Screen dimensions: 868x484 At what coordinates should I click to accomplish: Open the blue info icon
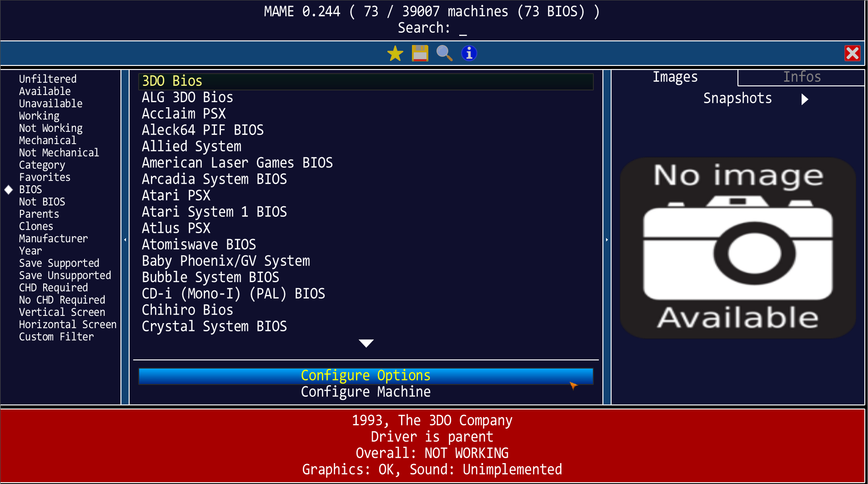click(x=469, y=54)
